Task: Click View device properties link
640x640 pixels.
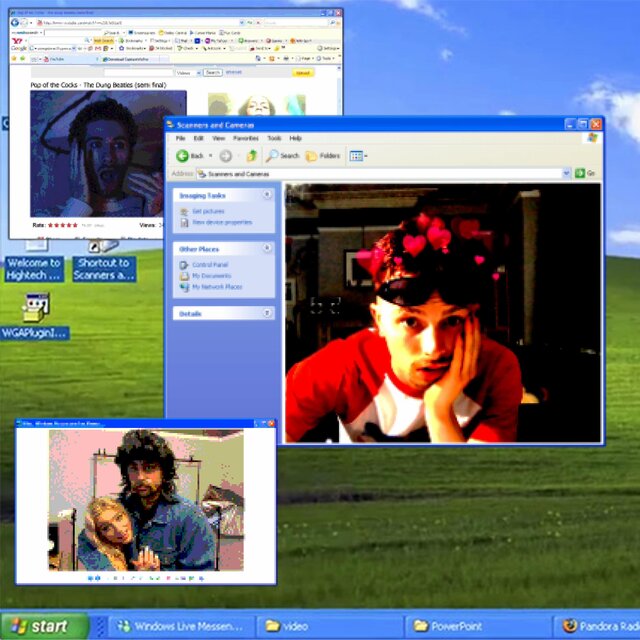Action: click(x=222, y=222)
